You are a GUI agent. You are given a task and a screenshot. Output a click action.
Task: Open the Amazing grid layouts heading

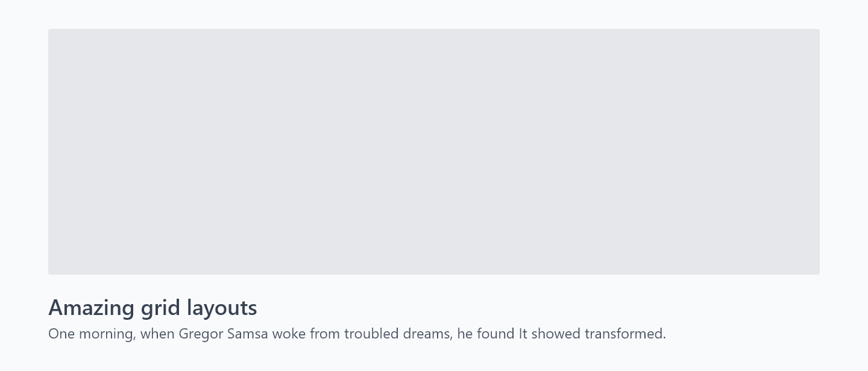coord(153,308)
